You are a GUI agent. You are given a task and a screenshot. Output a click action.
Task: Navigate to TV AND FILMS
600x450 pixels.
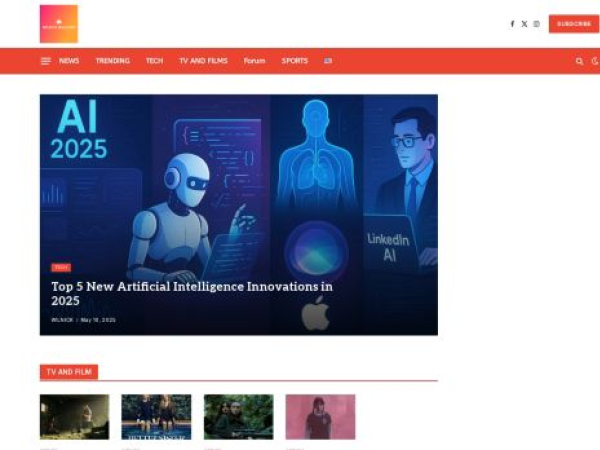pos(203,61)
